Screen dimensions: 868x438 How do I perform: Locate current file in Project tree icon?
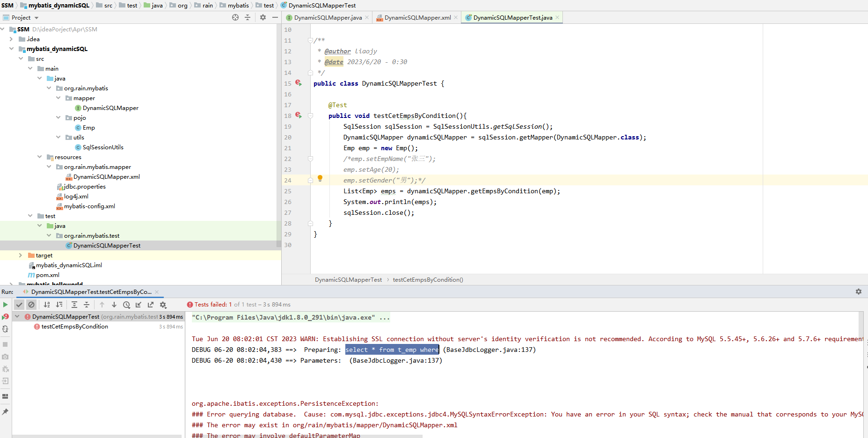[x=235, y=17]
